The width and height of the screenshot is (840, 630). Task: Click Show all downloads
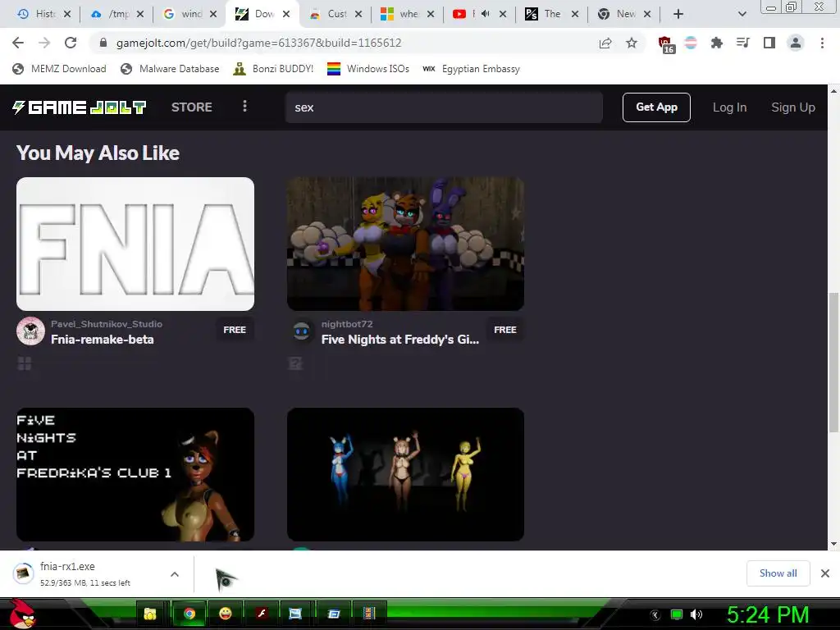[x=778, y=573]
